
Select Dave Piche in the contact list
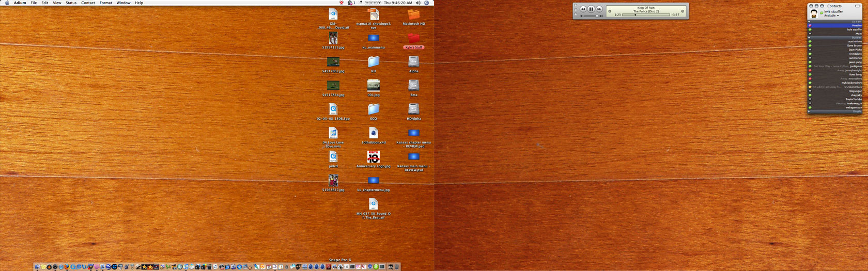click(835, 50)
